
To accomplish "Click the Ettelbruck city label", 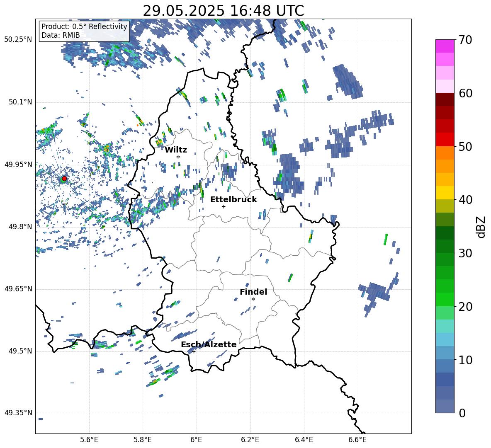I will (x=233, y=200).
